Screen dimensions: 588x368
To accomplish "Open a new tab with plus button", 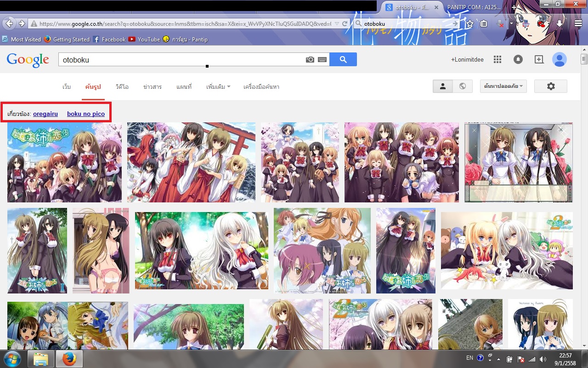I will pyautogui.click(x=514, y=7).
